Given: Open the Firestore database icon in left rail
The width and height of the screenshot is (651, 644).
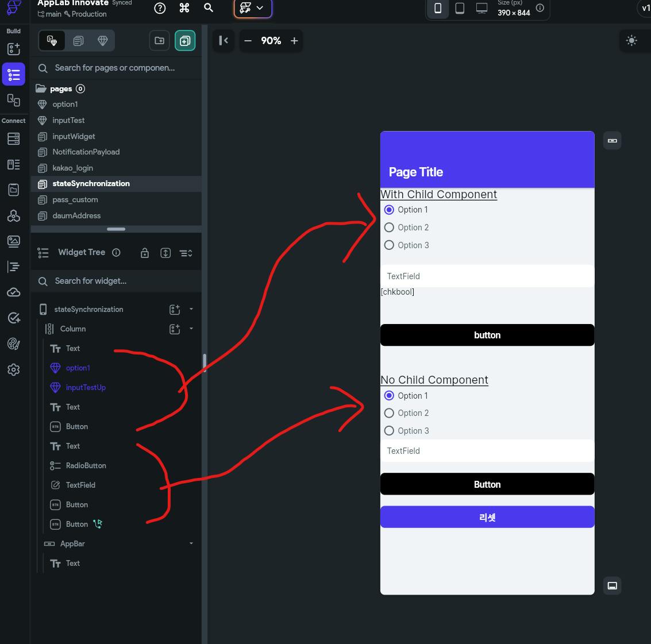Looking at the screenshot, I should tap(14, 138).
